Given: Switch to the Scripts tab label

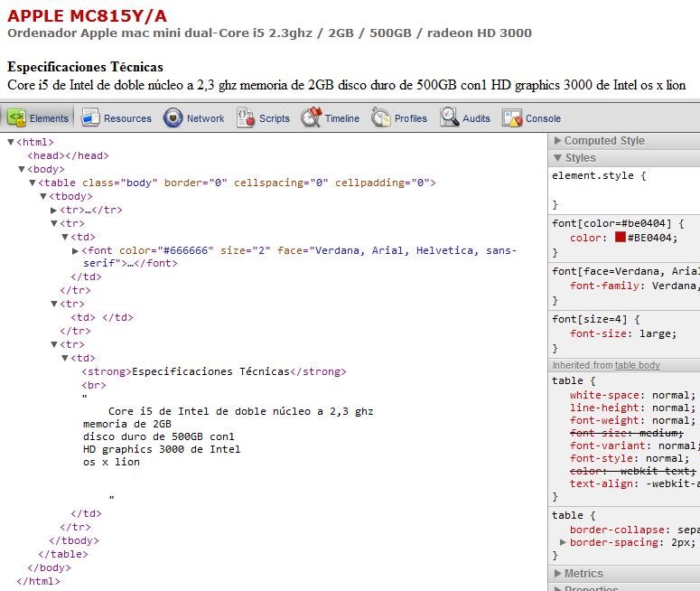Looking at the screenshot, I should pos(275,118).
